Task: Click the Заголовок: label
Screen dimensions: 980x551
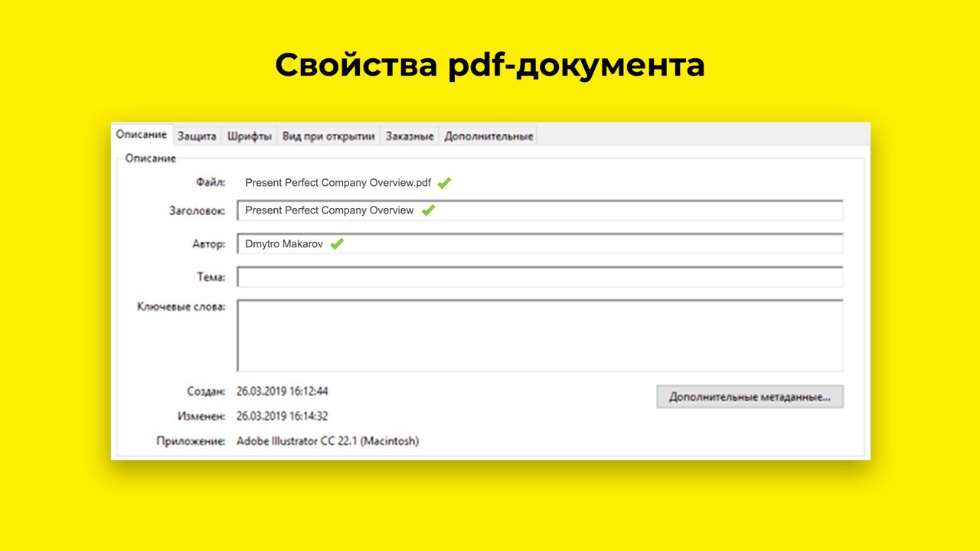Action: click(x=197, y=210)
